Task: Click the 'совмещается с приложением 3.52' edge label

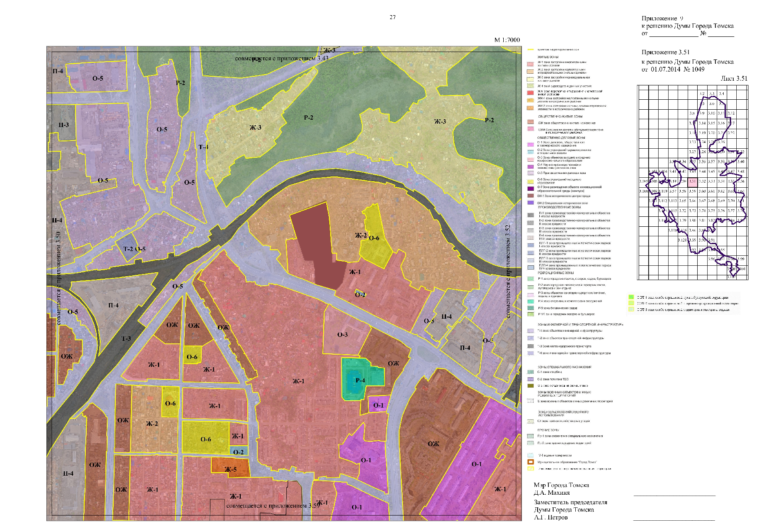Action: coord(508,271)
